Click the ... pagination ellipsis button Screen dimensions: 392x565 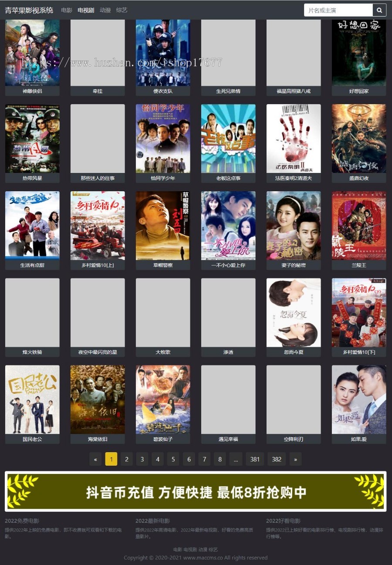[x=236, y=459]
